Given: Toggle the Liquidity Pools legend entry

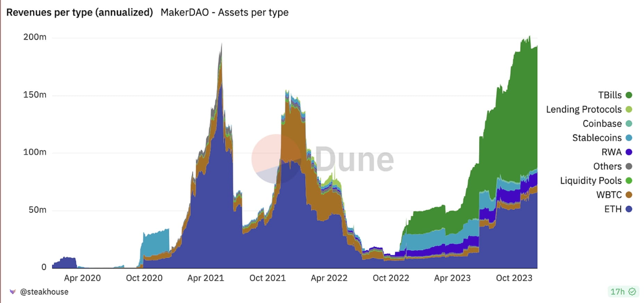Looking at the screenshot, I should (596, 180).
